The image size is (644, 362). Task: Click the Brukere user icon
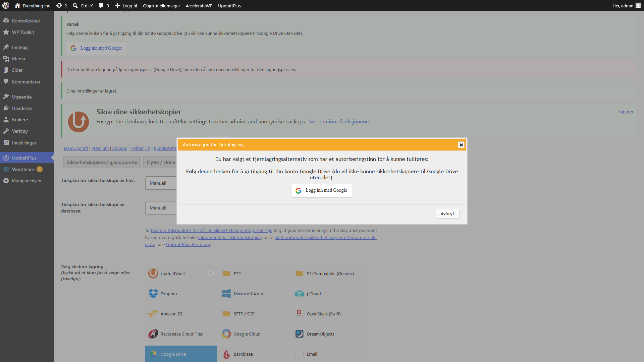point(6,120)
